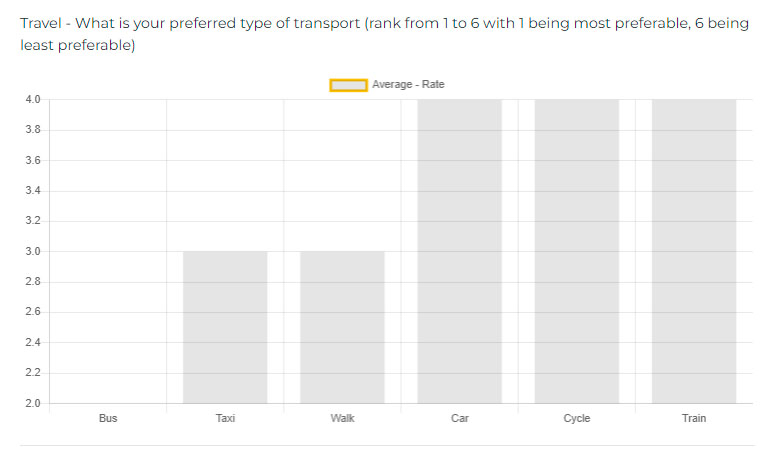Select the Train bar in chart
Viewport: 769px width, 458px height.
point(694,251)
